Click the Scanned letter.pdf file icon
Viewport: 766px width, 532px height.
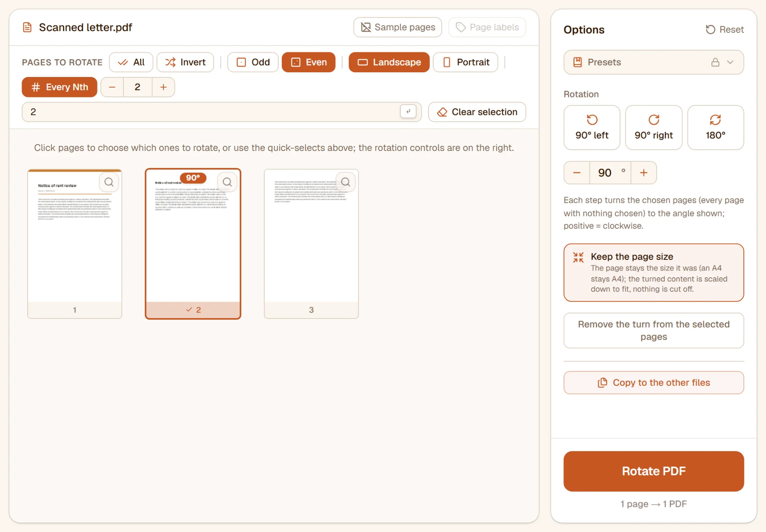point(27,28)
